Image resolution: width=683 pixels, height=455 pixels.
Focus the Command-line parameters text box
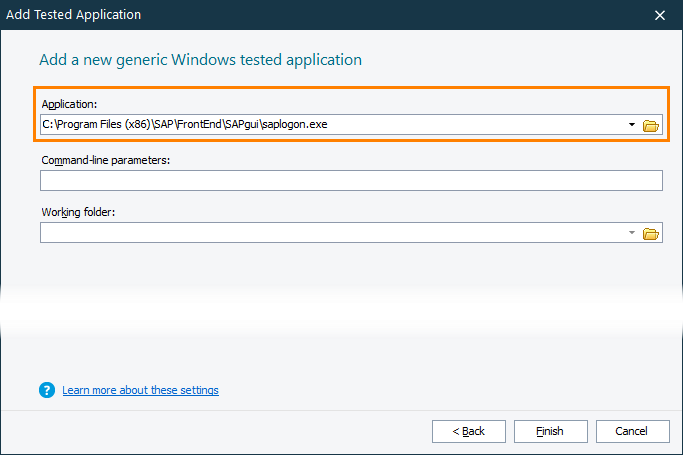pos(351,180)
